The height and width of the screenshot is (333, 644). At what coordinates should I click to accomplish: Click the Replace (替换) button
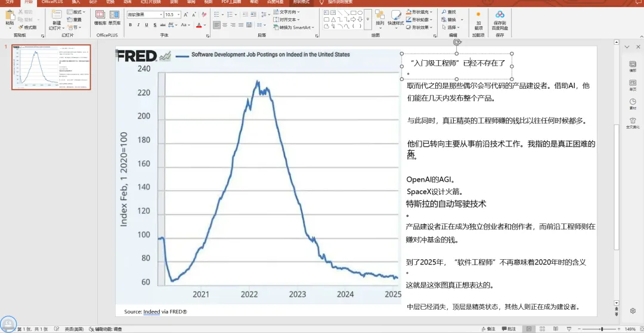tap(449, 20)
